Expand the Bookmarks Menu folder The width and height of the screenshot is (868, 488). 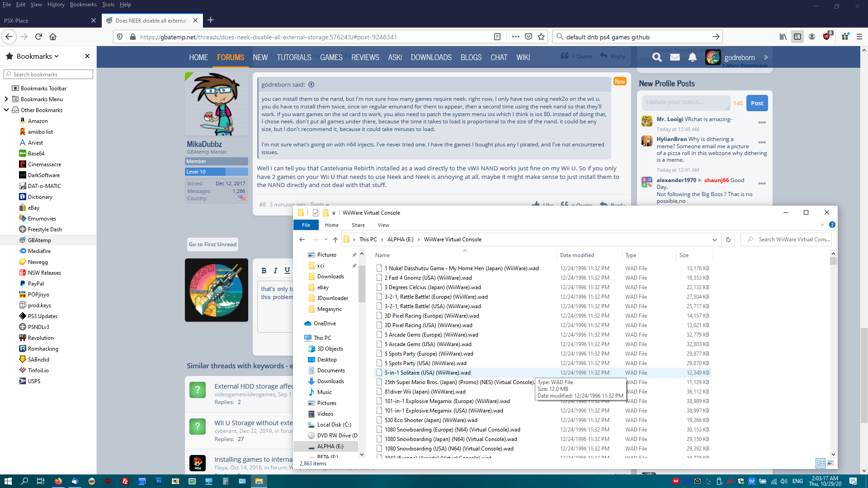point(6,99)
